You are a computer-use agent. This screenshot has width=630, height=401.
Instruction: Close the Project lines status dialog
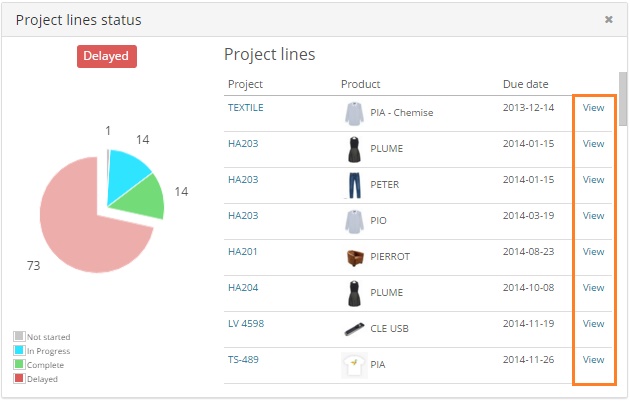pyautogui.click(x=608, y=19)
